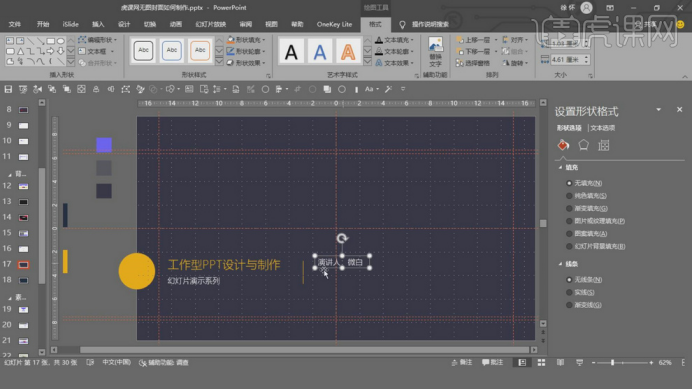Click the Save icon in quick toolbar

[8, 90]
